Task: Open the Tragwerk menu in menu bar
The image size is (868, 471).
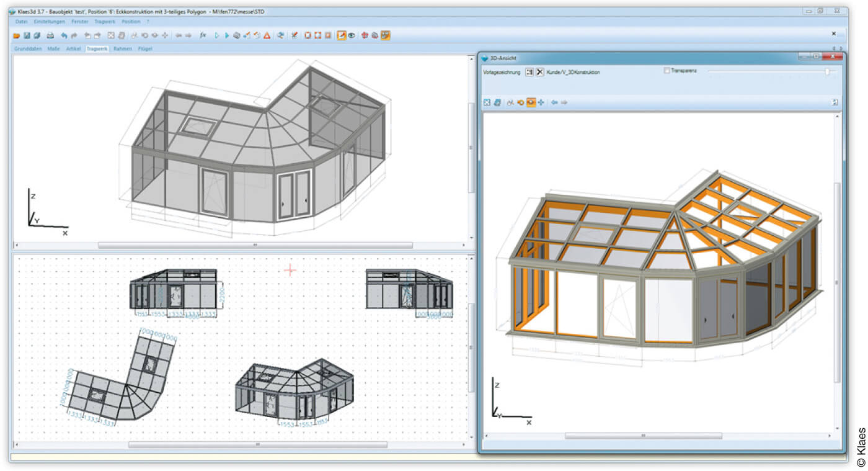Action: (105, 22)
